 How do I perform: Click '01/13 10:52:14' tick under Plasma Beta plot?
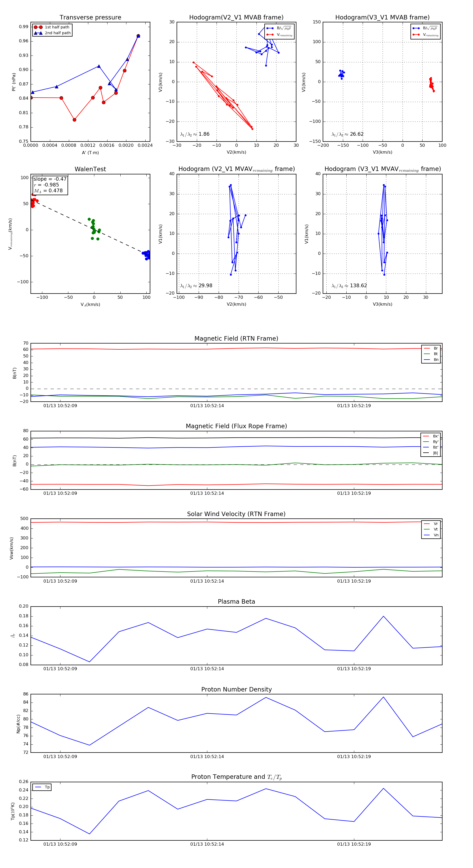tap(207, 669)
